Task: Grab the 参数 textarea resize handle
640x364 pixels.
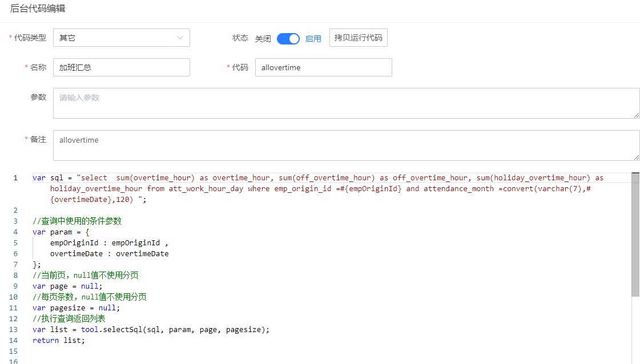Action: tap(636, 115)
